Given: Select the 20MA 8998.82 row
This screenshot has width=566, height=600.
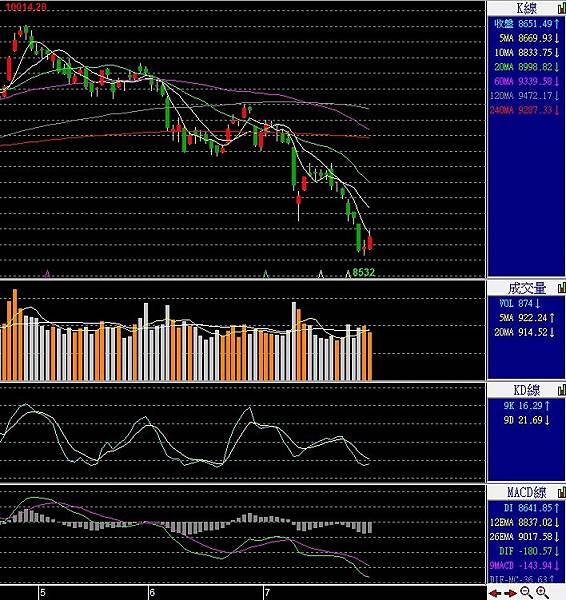Looking at the screenshot, I should [527, 67].
